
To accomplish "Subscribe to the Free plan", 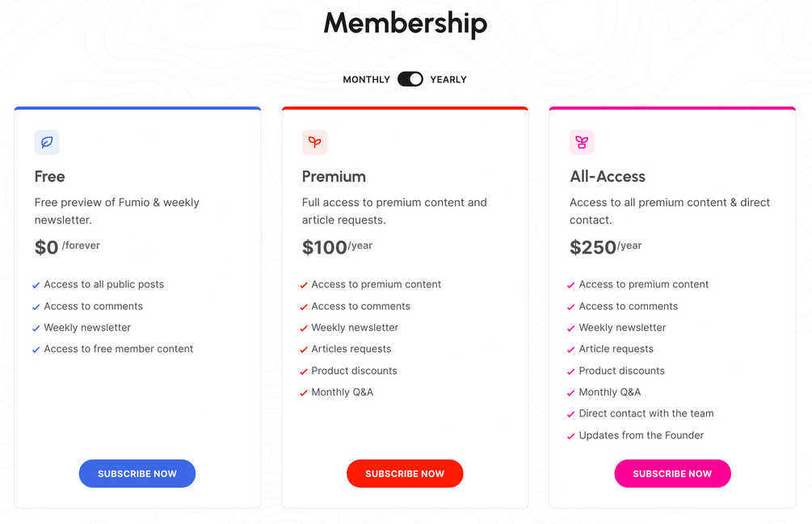I will (x=137, y=474).
